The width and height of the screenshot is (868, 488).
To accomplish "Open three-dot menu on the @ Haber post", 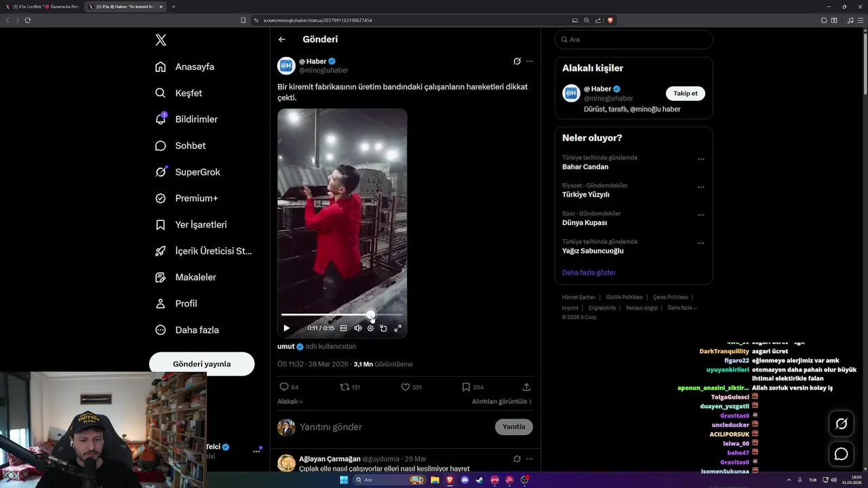I will pos(530,61).
